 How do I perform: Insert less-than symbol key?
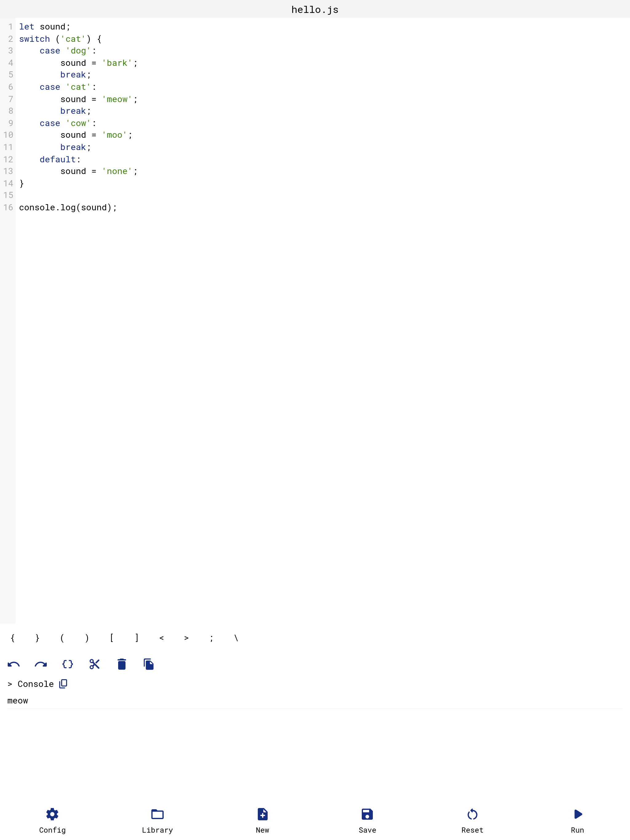(x=161, y=638)
